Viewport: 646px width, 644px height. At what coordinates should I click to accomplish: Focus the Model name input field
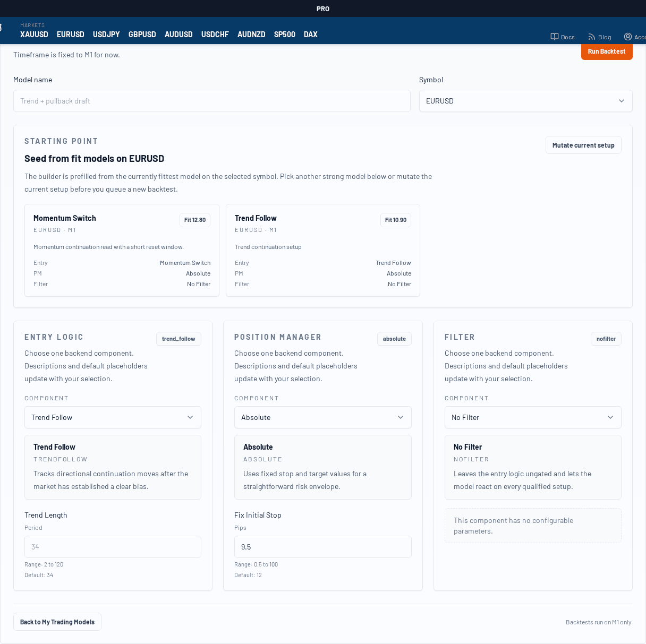click(211, 101)
